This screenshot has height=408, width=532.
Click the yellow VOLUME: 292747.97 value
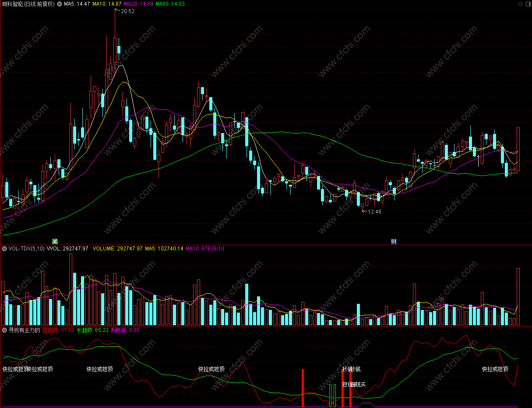(118, 249)
